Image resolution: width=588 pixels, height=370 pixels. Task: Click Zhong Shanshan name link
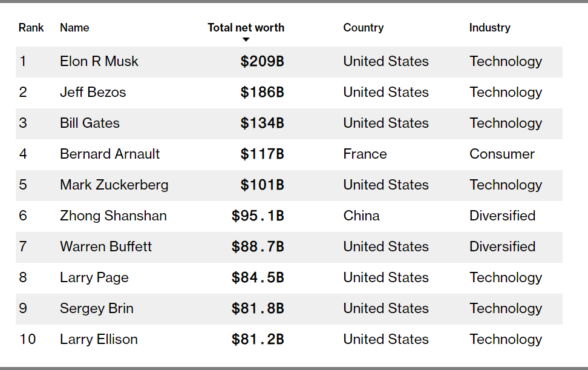pyautogui.click(x=113, y=216)
